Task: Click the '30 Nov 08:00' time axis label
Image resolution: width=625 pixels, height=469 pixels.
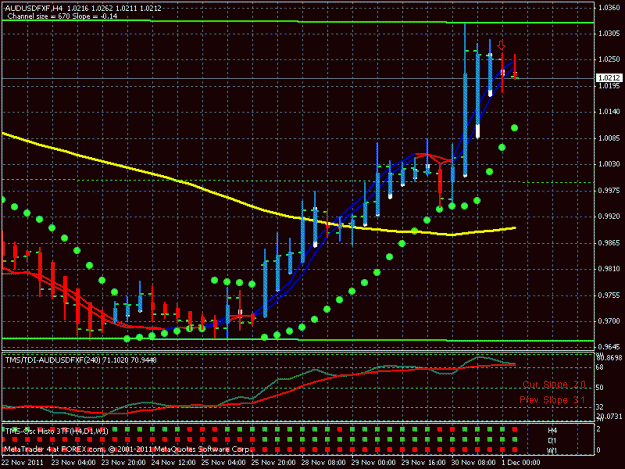Action: pos(474,463)
